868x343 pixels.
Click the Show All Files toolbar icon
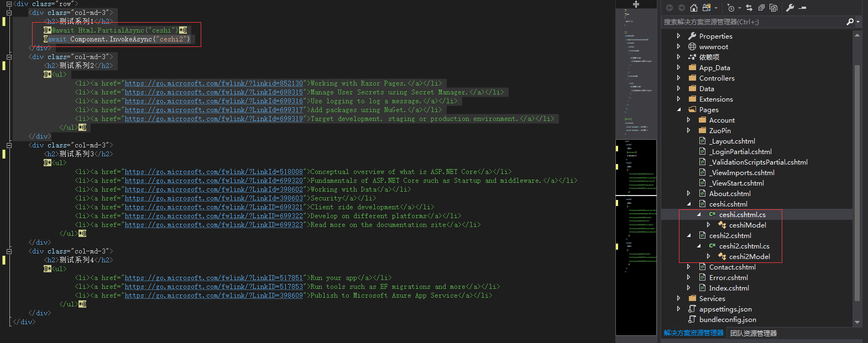point(773,8)
